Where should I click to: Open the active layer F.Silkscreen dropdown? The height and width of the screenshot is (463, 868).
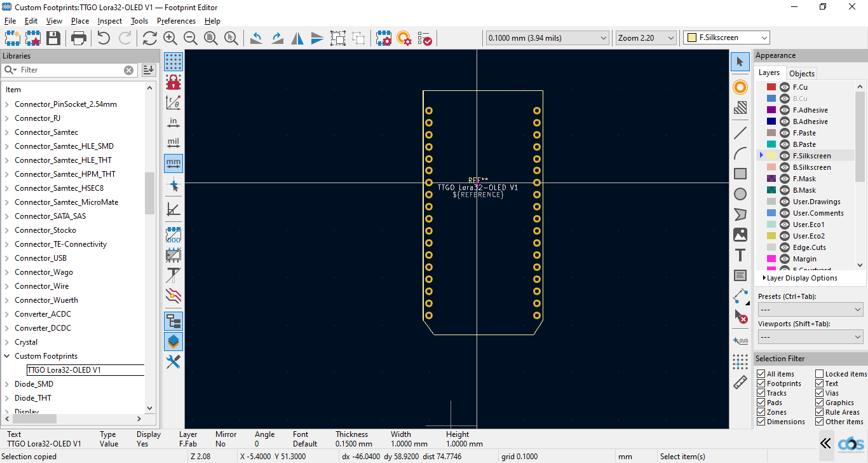point(726,38)
